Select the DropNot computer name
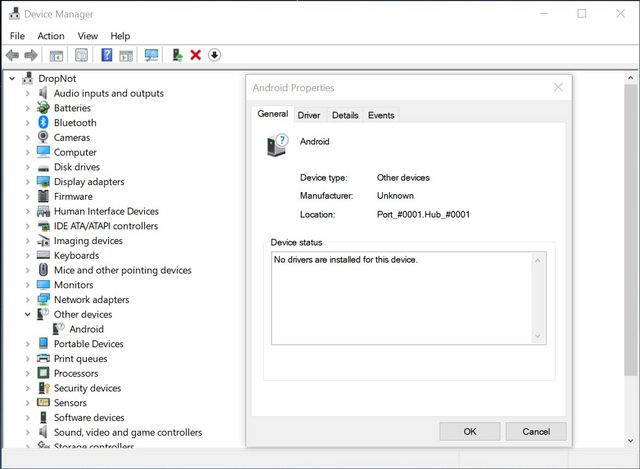Image resolution: width=640 pixels, height=469 pixels. point(57,78)
